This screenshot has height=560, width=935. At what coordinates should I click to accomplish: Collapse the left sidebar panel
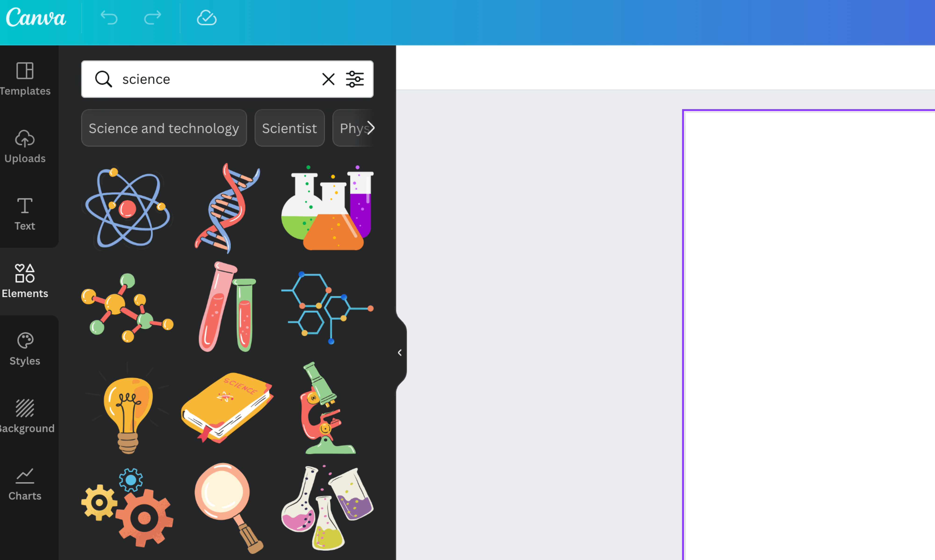[x=400, y=352]
